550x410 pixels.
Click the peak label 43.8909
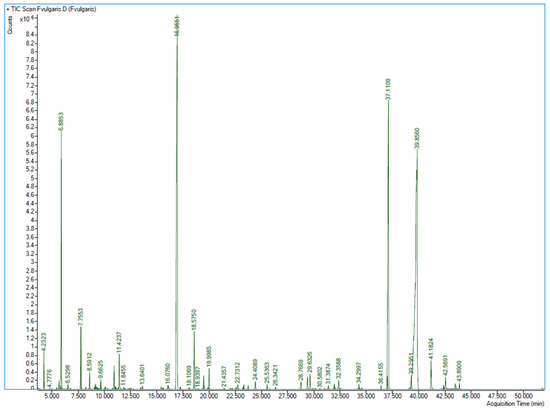(459, 371)
